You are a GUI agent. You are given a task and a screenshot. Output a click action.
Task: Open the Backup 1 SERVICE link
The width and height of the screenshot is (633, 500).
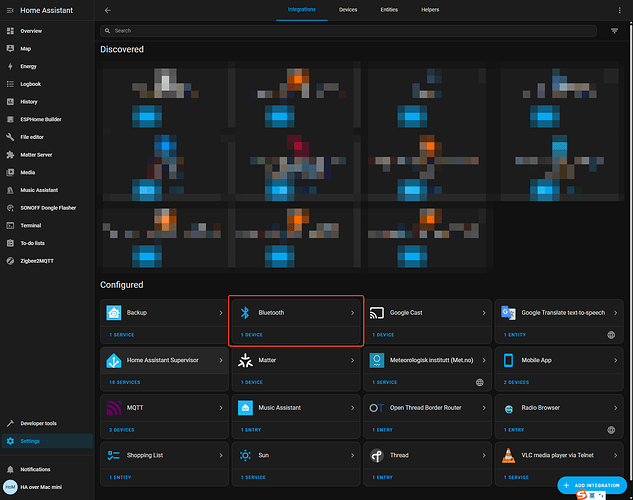pos(122,335)
